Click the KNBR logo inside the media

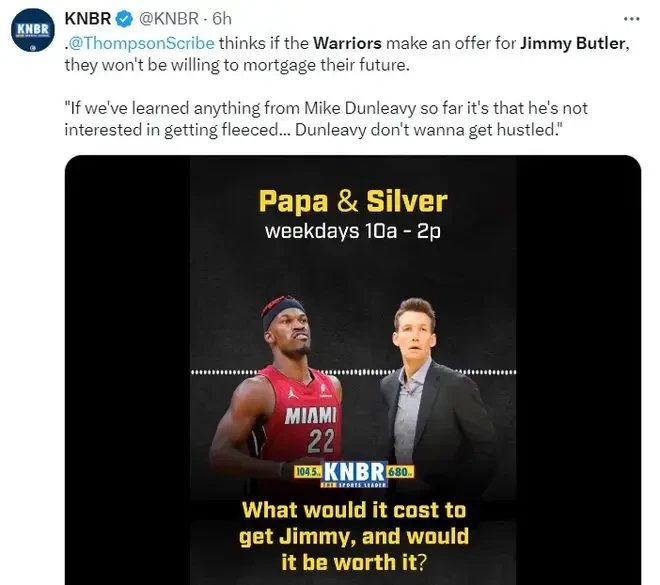pyautogui.click(x=354, y=473)
